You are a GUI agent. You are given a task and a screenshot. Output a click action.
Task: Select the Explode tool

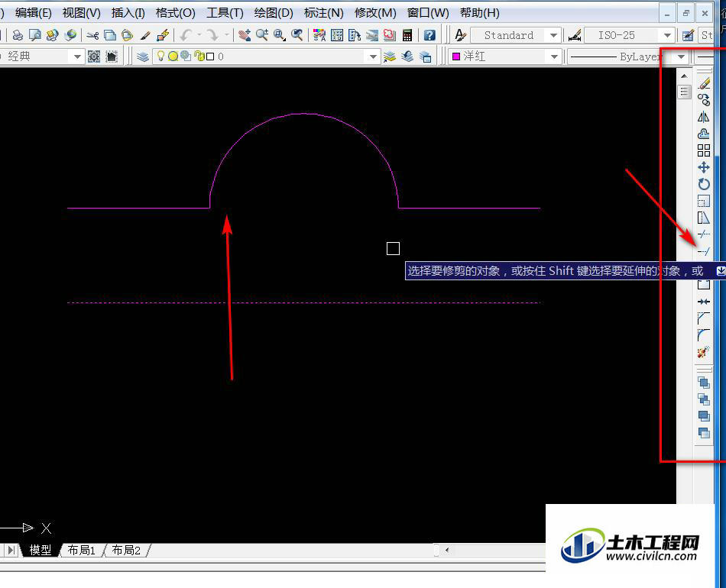[704, 352]
